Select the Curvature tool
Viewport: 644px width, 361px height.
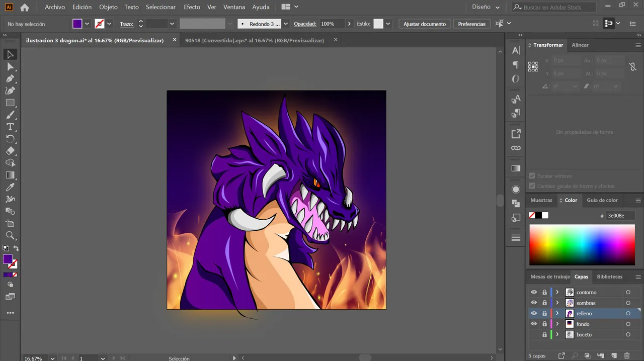[x=10, y=91]
